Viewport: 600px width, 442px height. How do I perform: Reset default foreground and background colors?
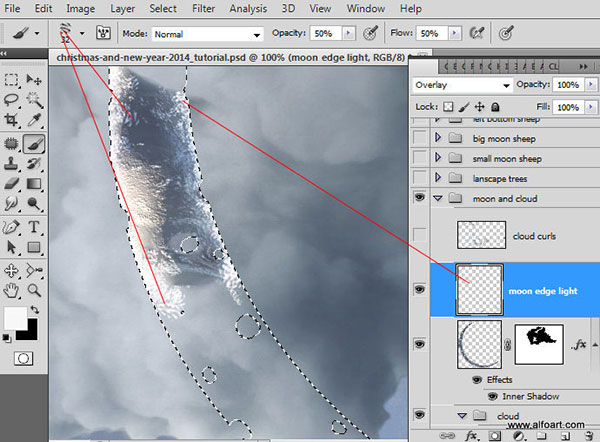pos(6,338)
